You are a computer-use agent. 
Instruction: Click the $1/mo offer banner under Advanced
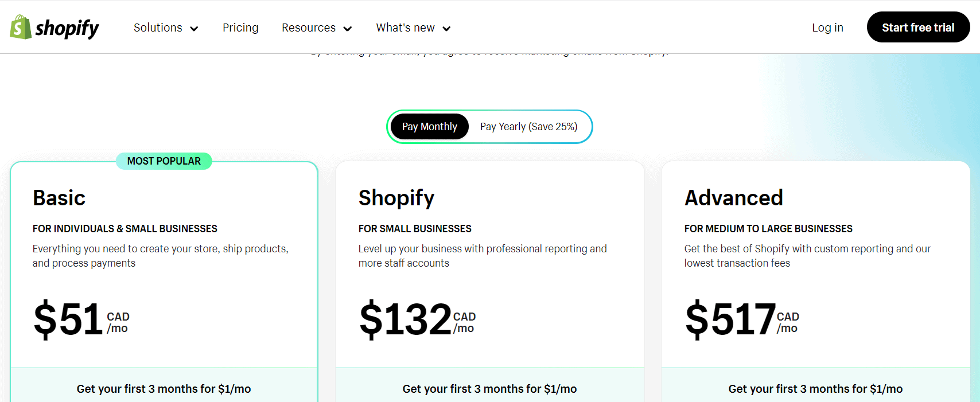click(815, 389)
